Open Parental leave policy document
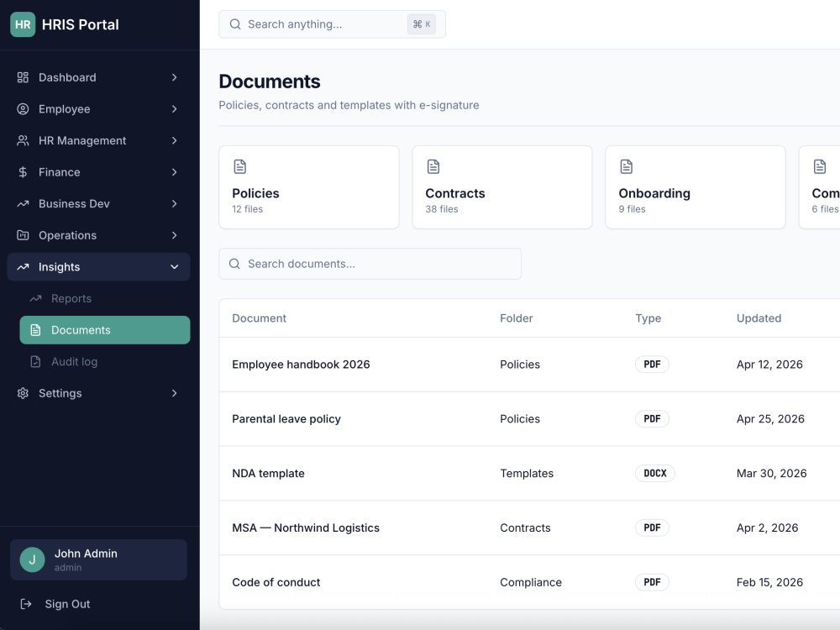840x630 pixels. [286, 419]
